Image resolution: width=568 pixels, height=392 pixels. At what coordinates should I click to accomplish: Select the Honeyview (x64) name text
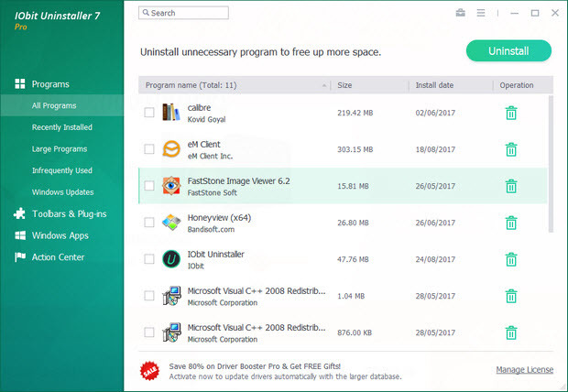(x=219, y=218)
